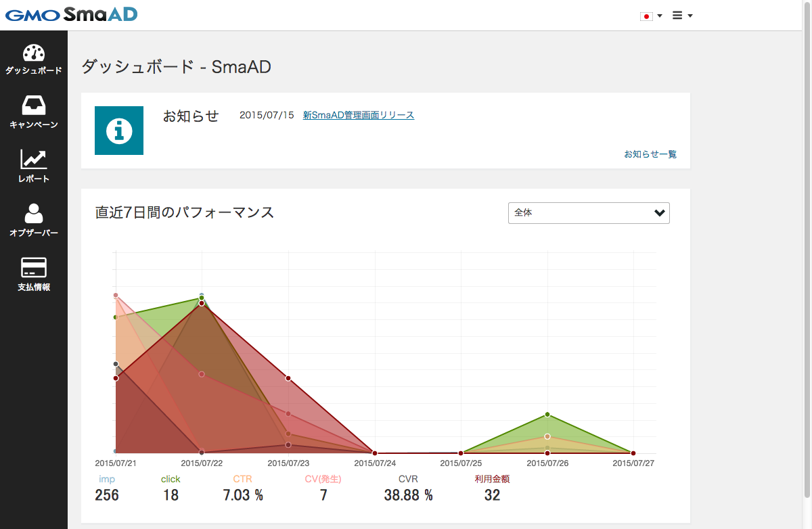Open the 全体 performance filter dropdown

point(589,213)
